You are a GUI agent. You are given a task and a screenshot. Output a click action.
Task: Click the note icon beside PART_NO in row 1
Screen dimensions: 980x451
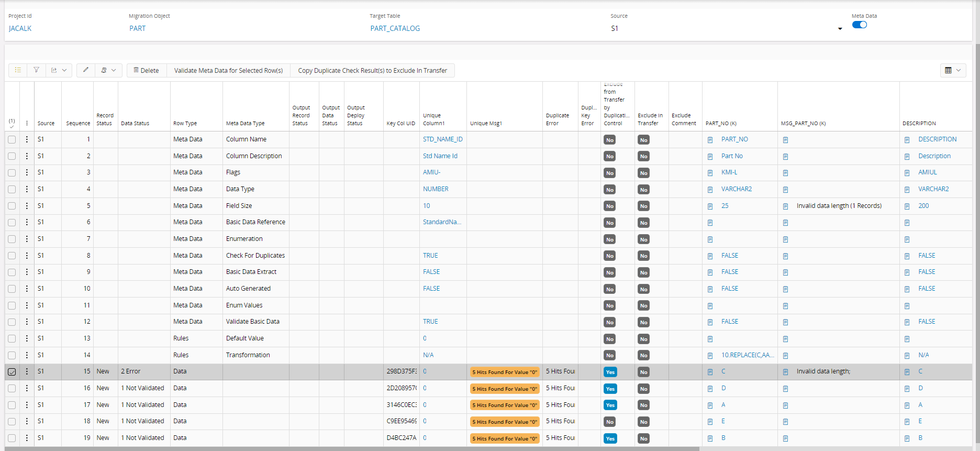tap(710, 140)
